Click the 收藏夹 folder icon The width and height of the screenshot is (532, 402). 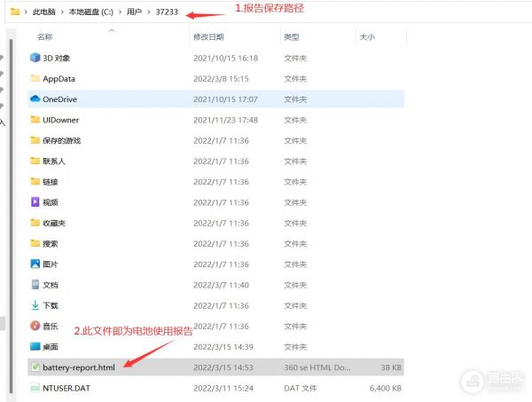[x=35, y=223]
